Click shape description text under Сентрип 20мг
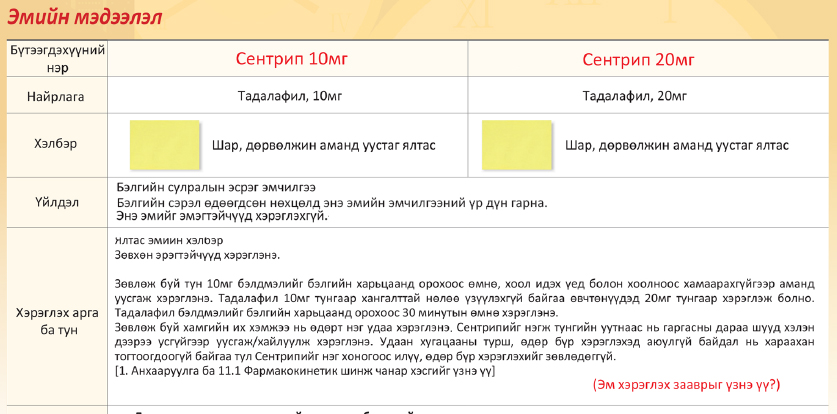The width and height of the screenshot is (837, 414). tap(677, 145)
